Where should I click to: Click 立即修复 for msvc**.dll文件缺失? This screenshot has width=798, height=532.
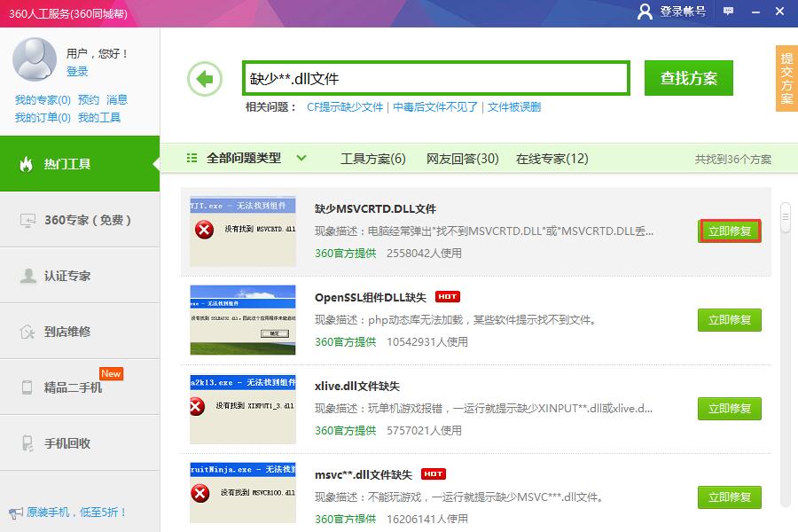click(x=730, y=497)
